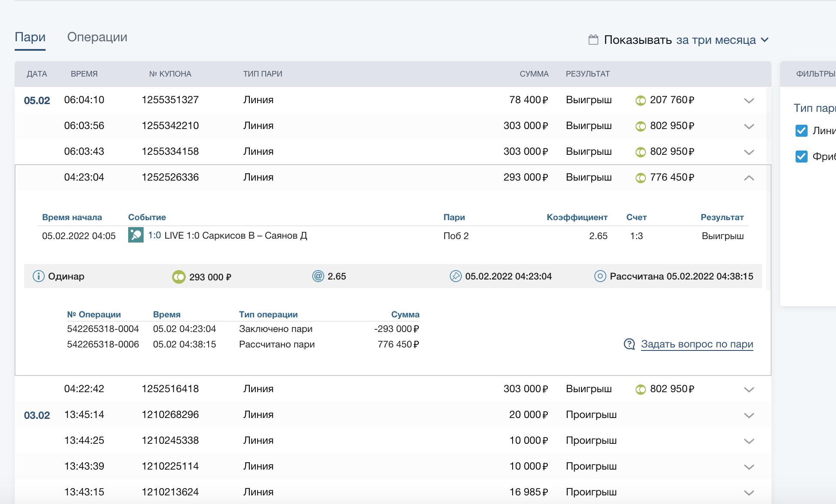Click coin icon beside 293 000 ₽ summary

point(178,277)
